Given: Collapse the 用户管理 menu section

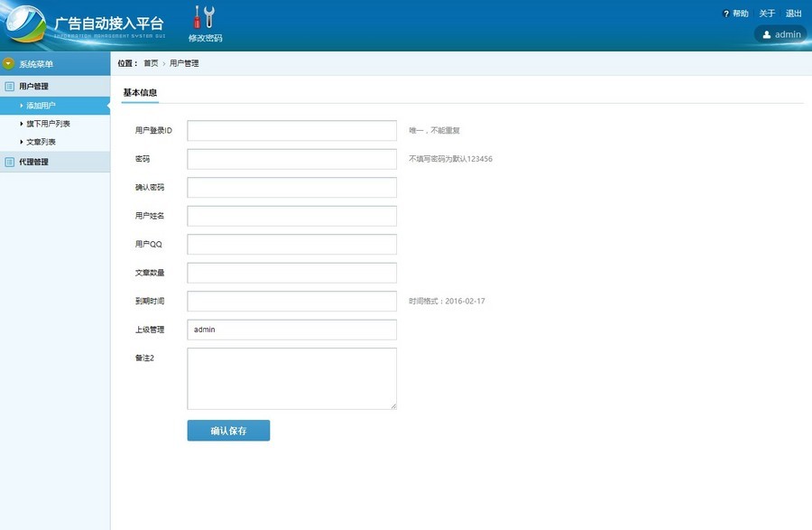Looking at the screenshot, I should tap(55, 86).
